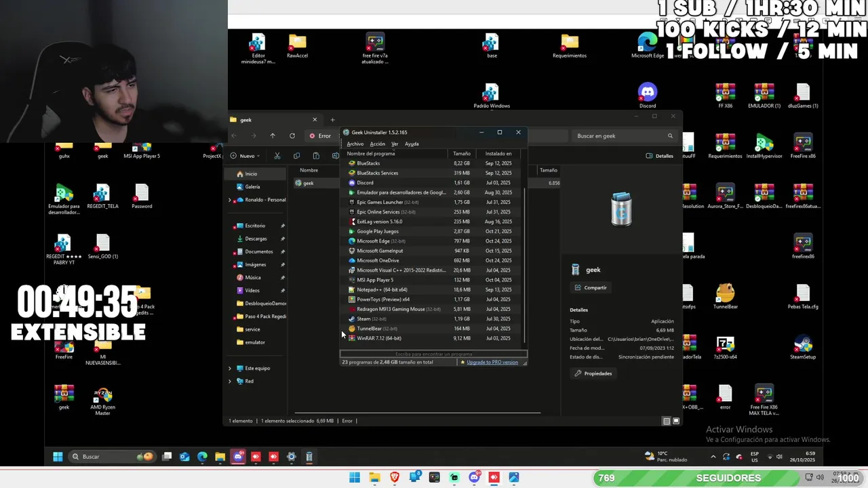
Task: Sort by Nombre del programa column
Action: 395,154
